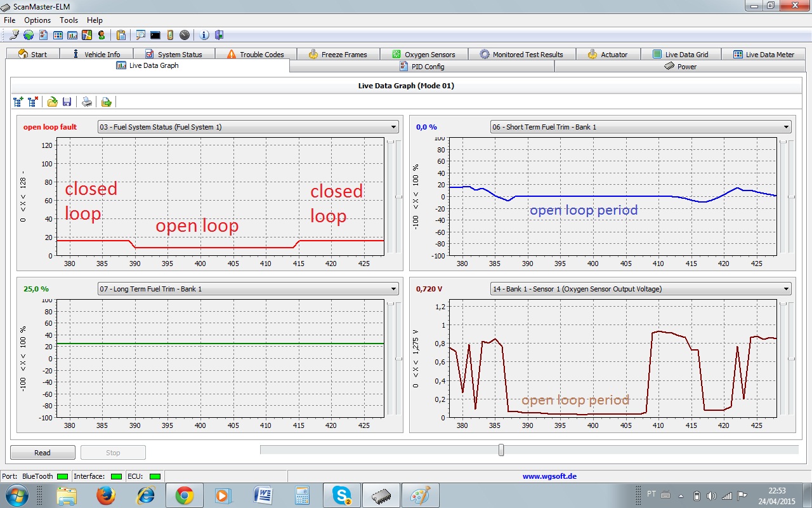Expand the Oxygen Sensor Output Voltage dropdown
This screenshot has height=508, width=812.
click(786, 289)
